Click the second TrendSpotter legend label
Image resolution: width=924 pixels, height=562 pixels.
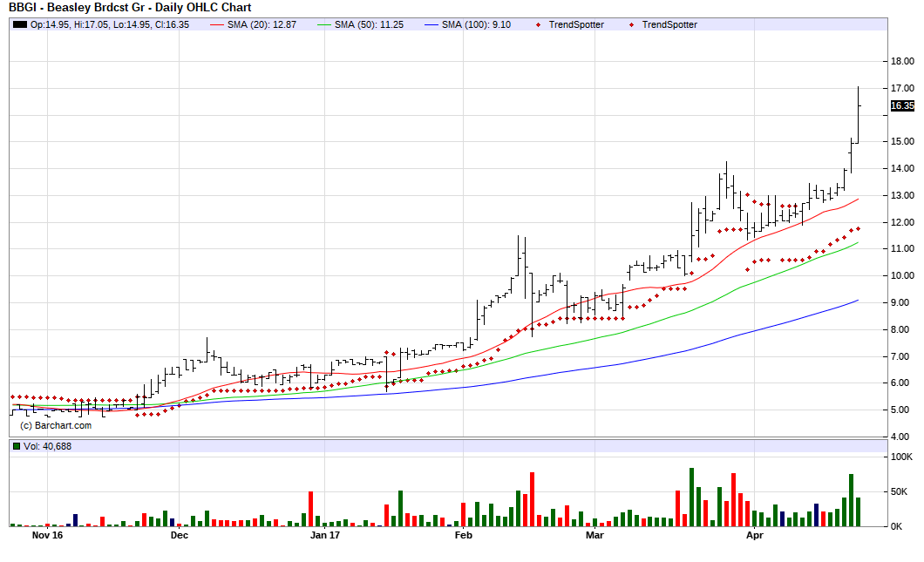pos(669,24)
